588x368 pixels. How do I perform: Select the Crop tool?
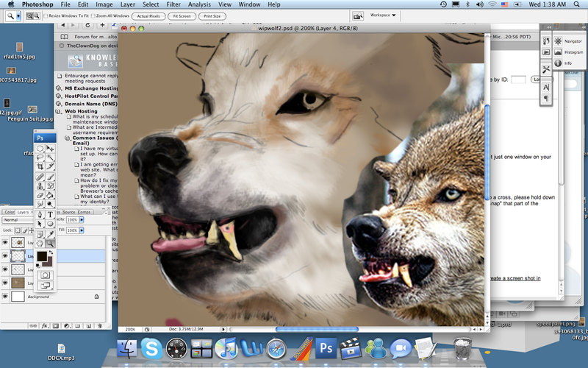click(x=40, y=167)
